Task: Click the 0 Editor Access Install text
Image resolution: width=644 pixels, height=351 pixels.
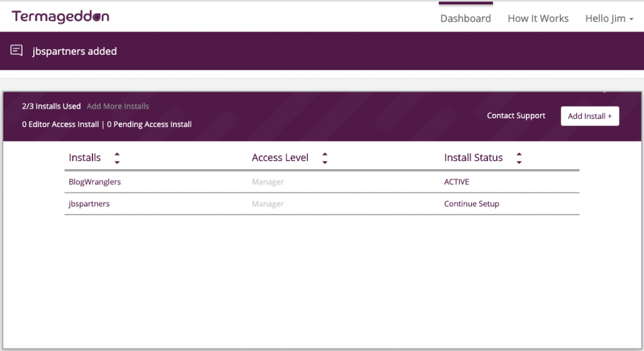Action: (60, 124)
